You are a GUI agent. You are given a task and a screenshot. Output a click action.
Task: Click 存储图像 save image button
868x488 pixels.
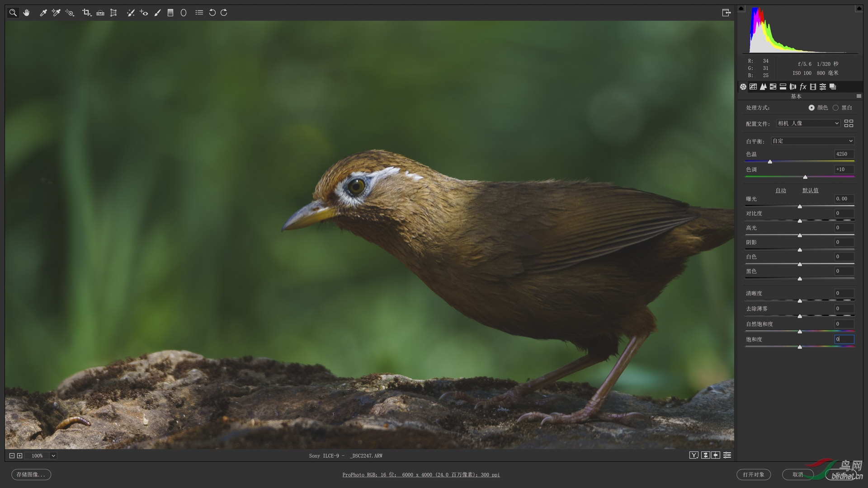(x=31, y=474)
